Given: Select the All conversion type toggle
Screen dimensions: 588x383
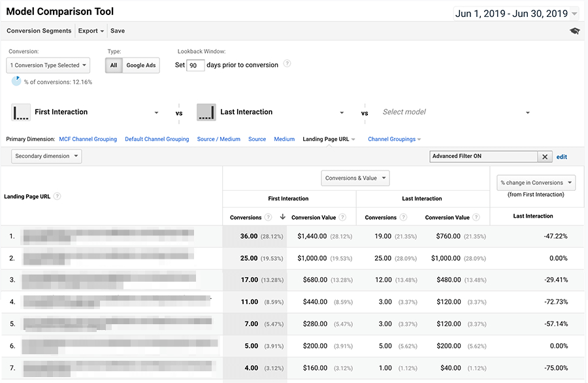Looking at the screenshot, I should (x=114, y=65).
